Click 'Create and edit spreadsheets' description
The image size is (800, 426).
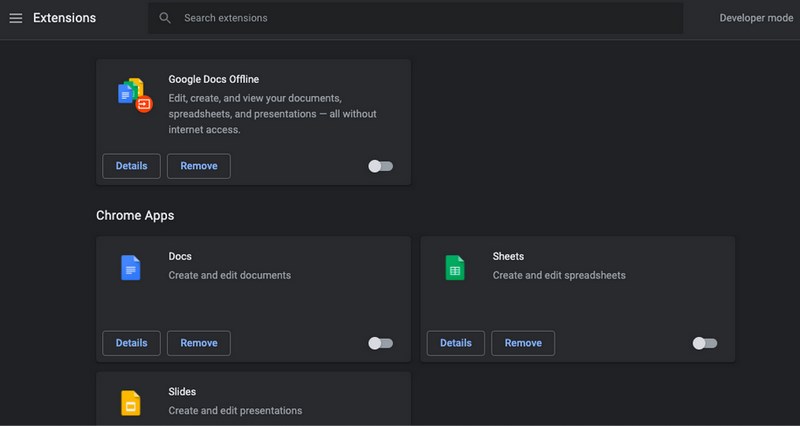559,275
